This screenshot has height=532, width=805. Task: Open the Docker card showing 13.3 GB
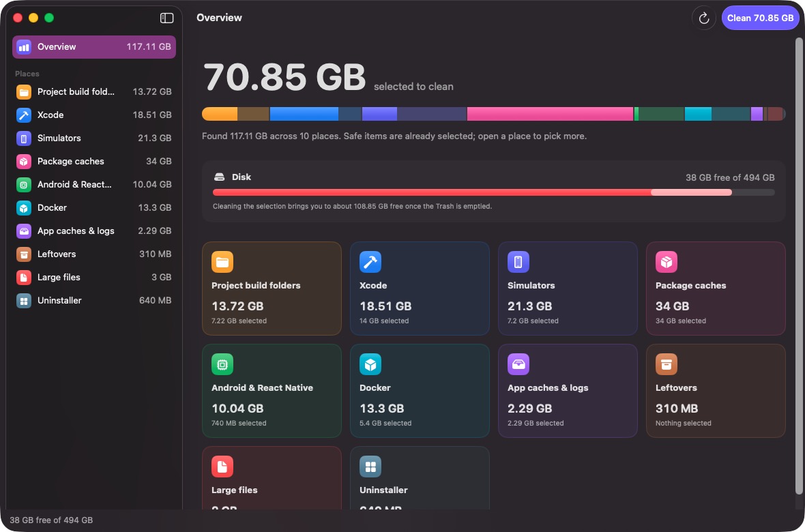(420, 391)
